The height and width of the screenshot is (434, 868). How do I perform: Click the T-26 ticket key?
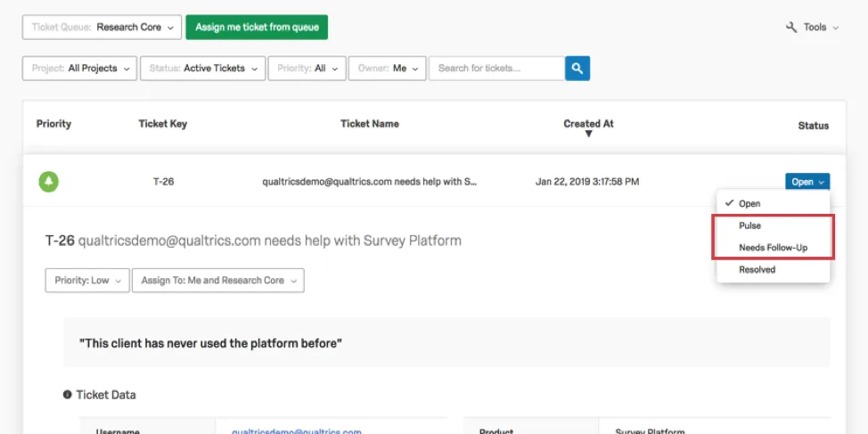pos(163,182)
